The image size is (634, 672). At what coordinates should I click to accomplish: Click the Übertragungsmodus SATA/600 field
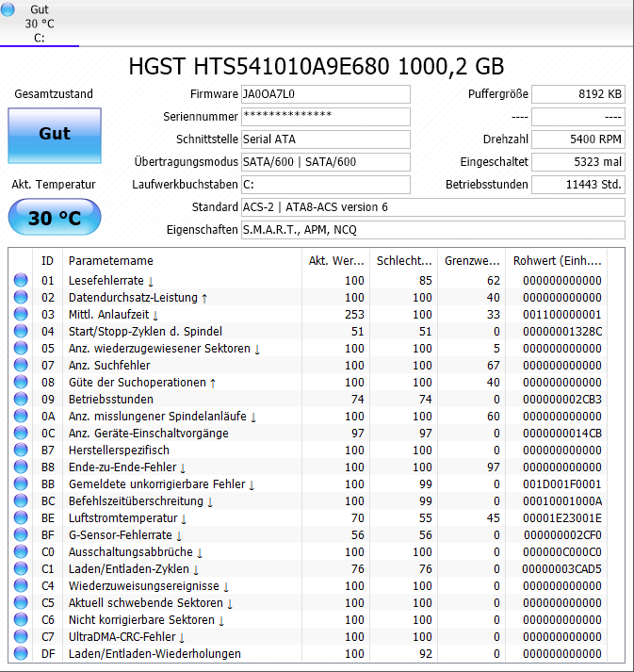coord(326,162)
